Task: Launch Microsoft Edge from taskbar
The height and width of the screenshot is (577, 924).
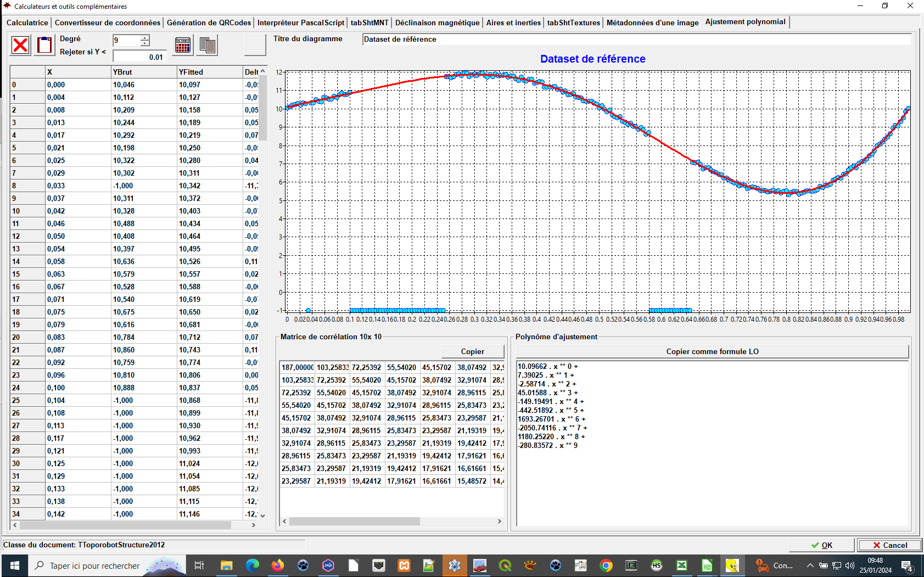Action: pyautogui.click(x=252, y=565)
